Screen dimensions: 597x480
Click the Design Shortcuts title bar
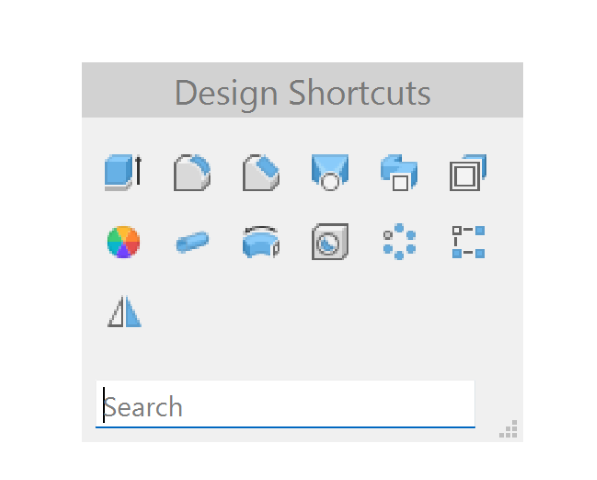(x=302, y=90)
